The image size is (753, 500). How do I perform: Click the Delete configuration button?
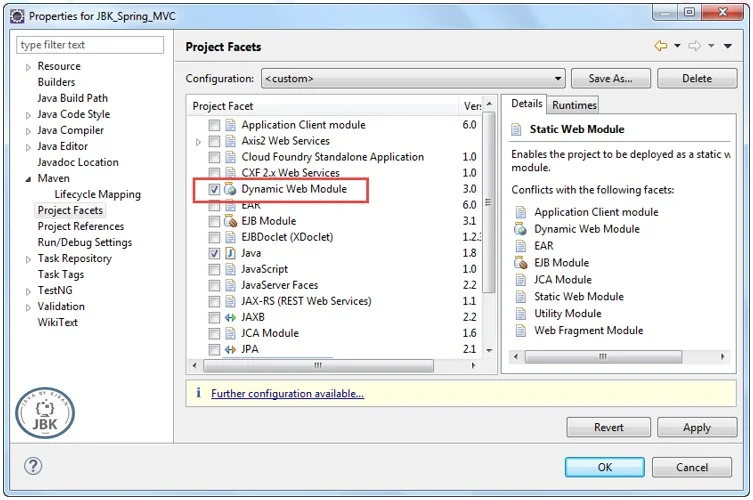tap(697, 78)
